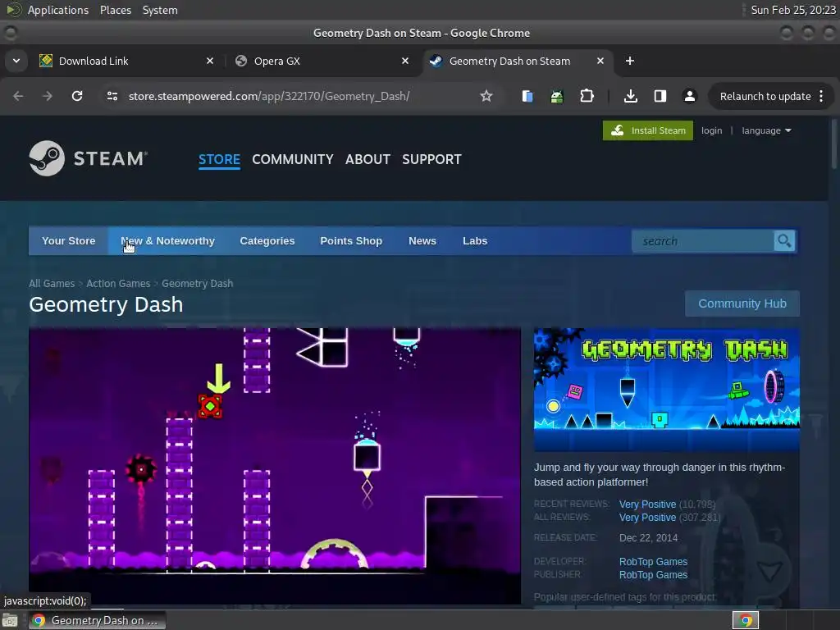Bookmark this page with the star icon
Screen dimensions: 840x630
[x=486, y=96]
